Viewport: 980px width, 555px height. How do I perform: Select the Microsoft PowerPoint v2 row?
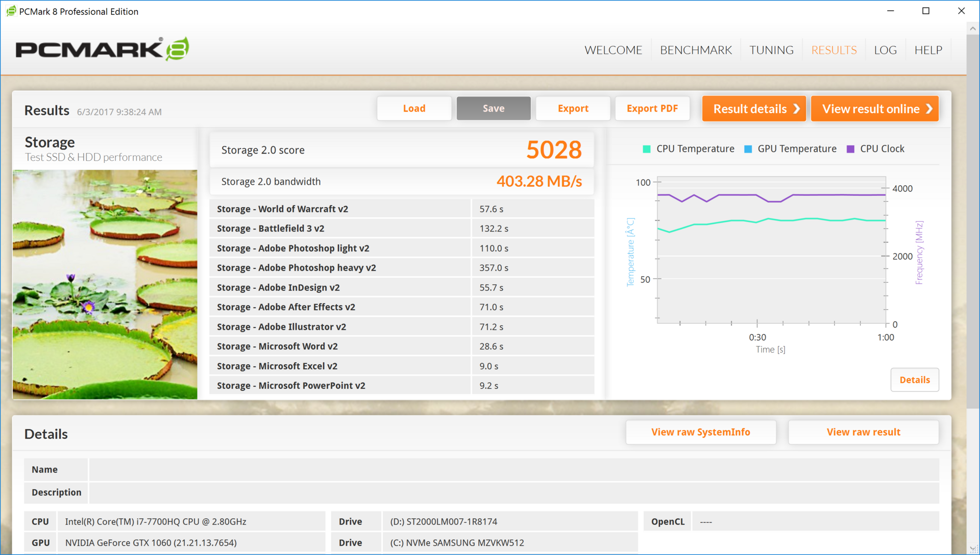point(402,386)
